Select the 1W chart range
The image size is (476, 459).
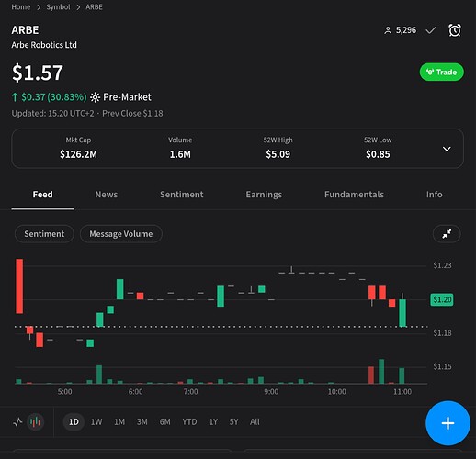tap(96, 422)
